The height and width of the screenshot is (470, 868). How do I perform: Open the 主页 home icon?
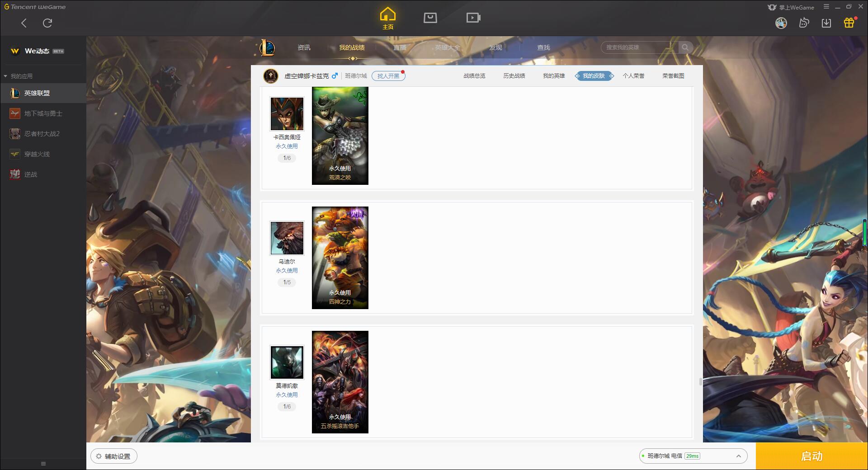388,18
